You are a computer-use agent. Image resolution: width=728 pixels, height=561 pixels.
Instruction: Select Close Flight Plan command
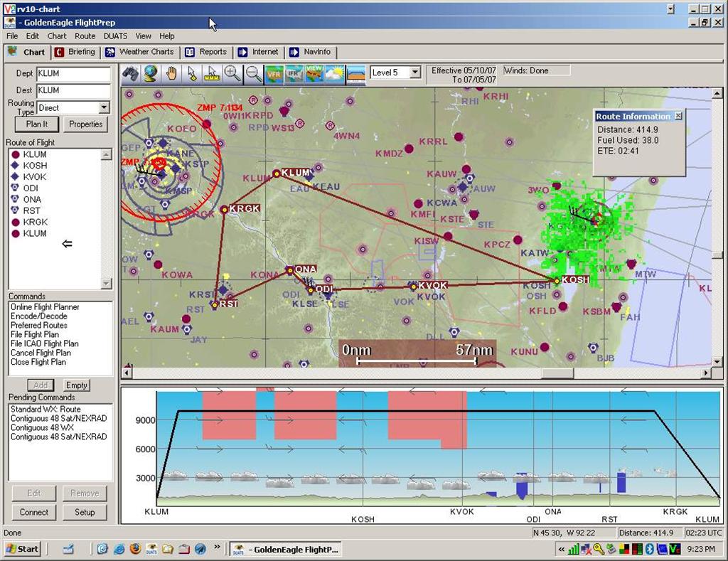pos(38,362)
